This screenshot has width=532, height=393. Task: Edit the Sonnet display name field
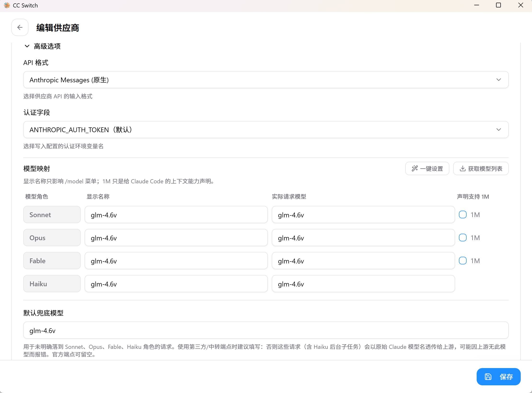pos(176,214)
